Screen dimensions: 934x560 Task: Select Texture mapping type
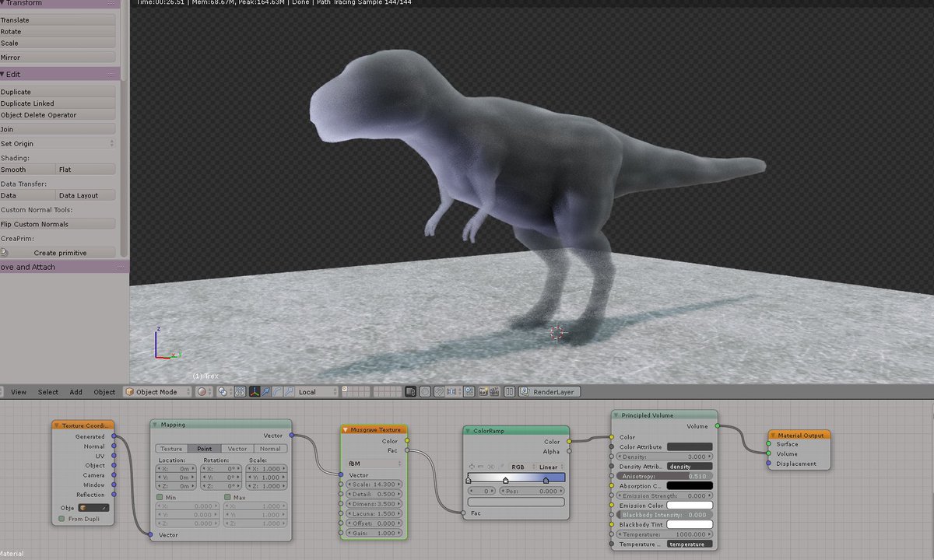[172, 449]
